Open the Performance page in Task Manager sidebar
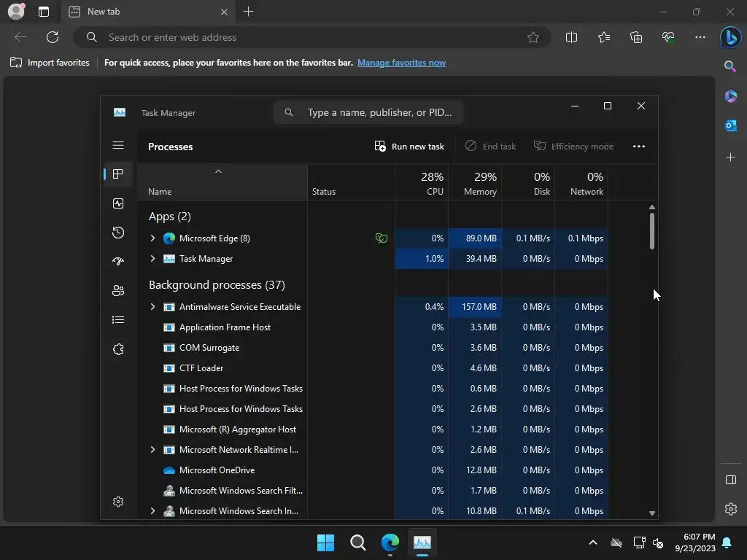Image resolution: width=747 pixels, height=560 pixels. pos(118,203)
